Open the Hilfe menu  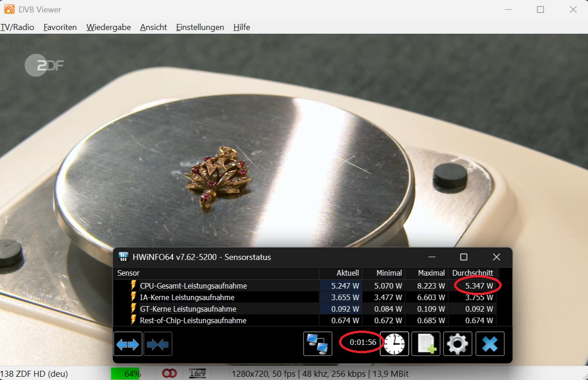[x=242, y=27]
